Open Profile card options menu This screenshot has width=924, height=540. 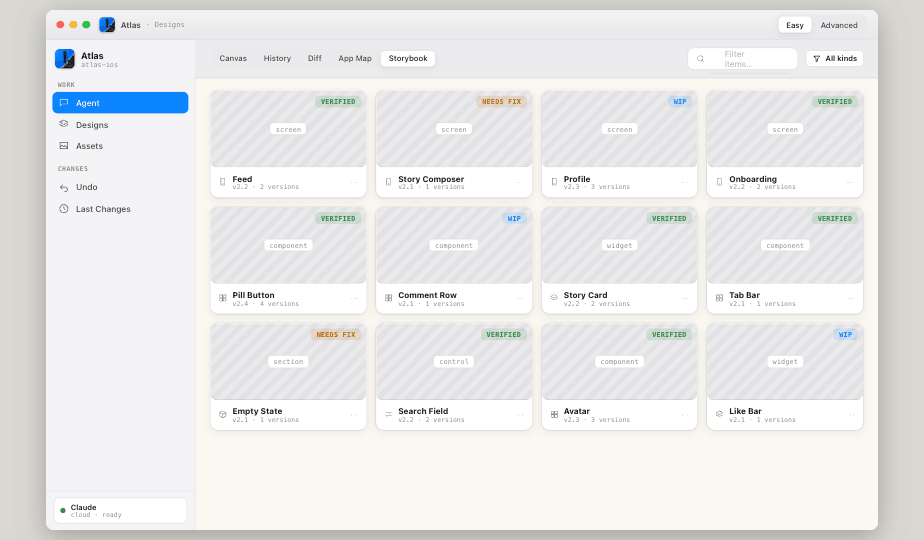point(685,183)
